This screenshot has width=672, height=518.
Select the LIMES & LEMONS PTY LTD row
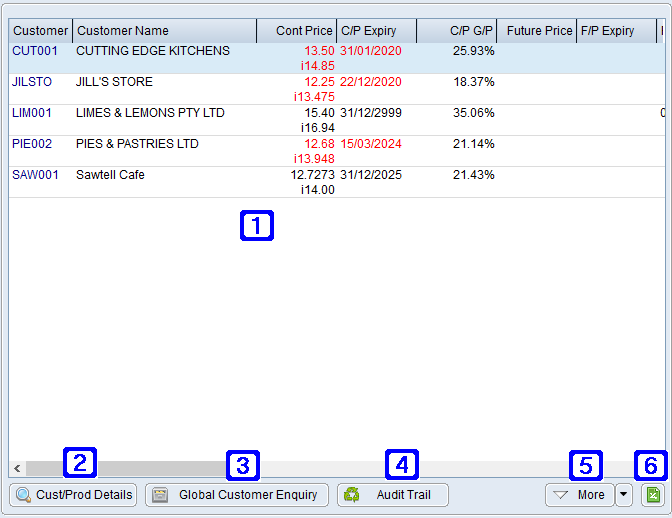pyautogui.click(x=150, y=113)
